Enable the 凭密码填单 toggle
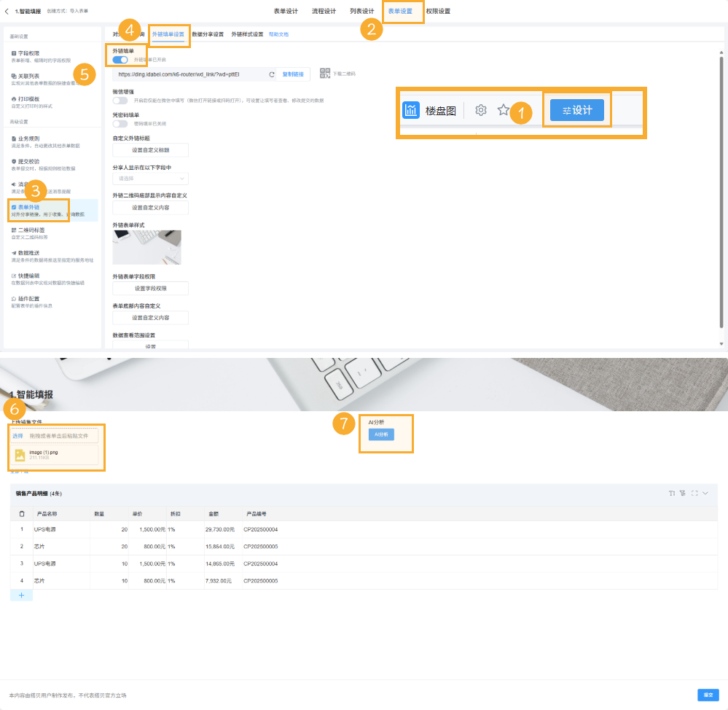The image size is (728, 710). 120,124
